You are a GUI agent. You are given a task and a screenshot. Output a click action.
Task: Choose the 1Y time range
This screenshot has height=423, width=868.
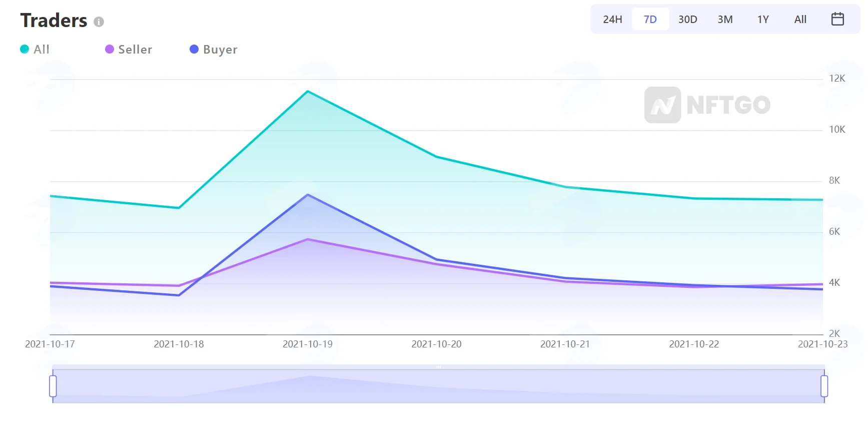[x=763, y=19]
